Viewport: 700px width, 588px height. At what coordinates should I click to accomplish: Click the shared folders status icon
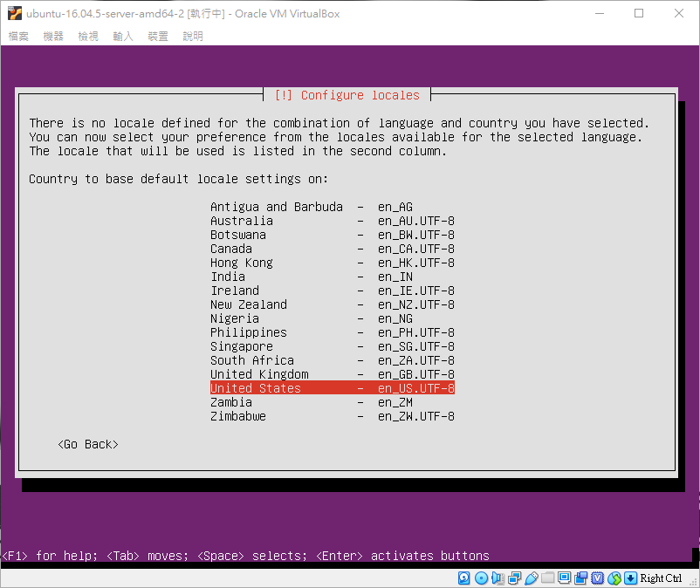click(x=547, y=578)
